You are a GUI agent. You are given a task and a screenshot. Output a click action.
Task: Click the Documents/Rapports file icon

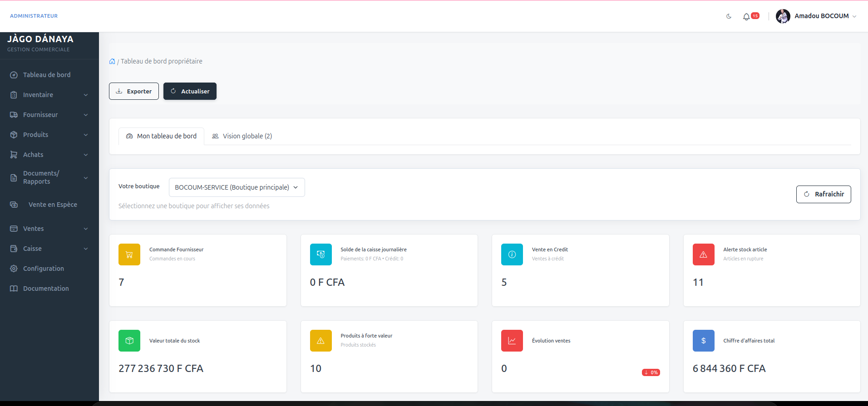(x=14, y=178)
